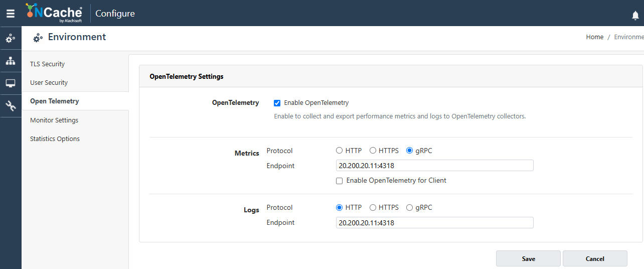Click the Metrics Endpoint input field

[x=434, y=166]
